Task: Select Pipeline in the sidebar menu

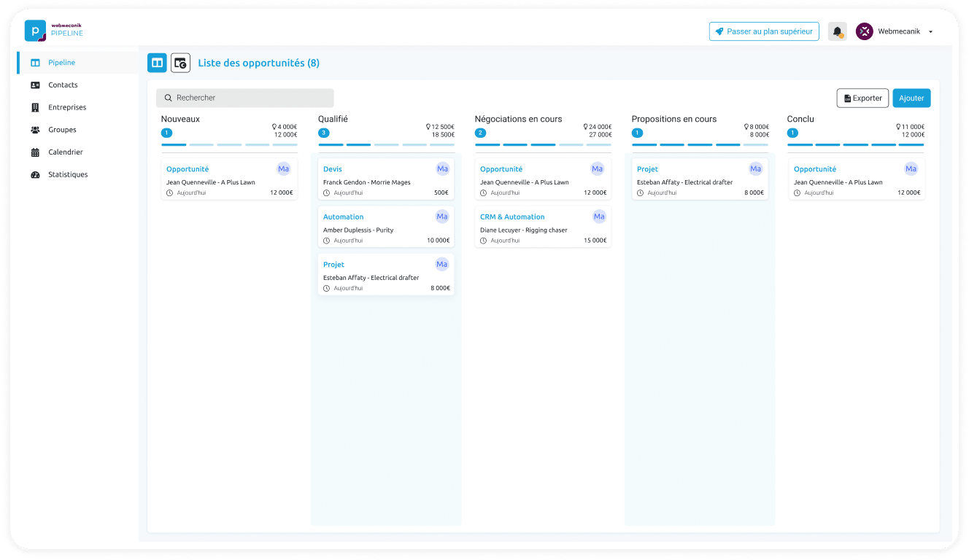Action: coord(62,63)
